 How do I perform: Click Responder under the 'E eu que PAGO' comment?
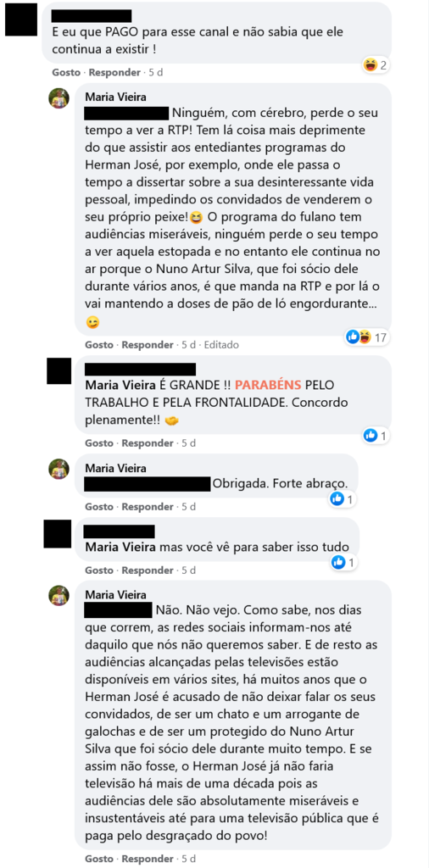[x=115, y=73]
